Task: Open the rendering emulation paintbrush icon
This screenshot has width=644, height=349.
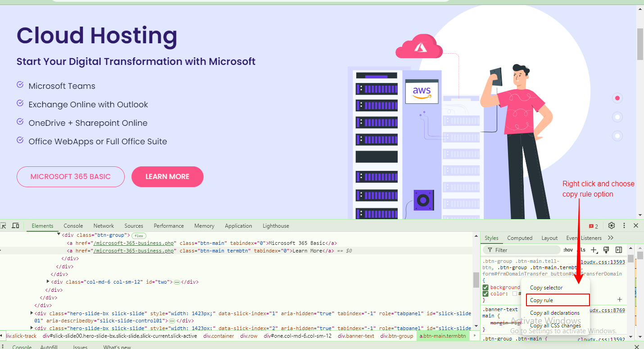Action: click(x=606, y=250)
